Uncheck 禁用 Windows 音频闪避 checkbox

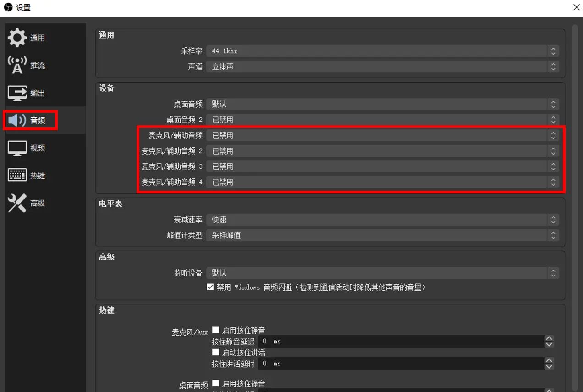coord(210,287)
